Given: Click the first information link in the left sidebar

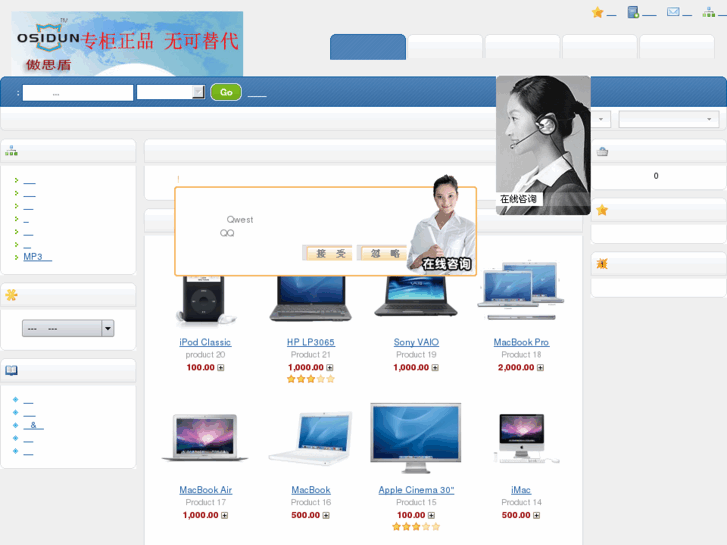Looking at the screenshot, I should point(28,400).
